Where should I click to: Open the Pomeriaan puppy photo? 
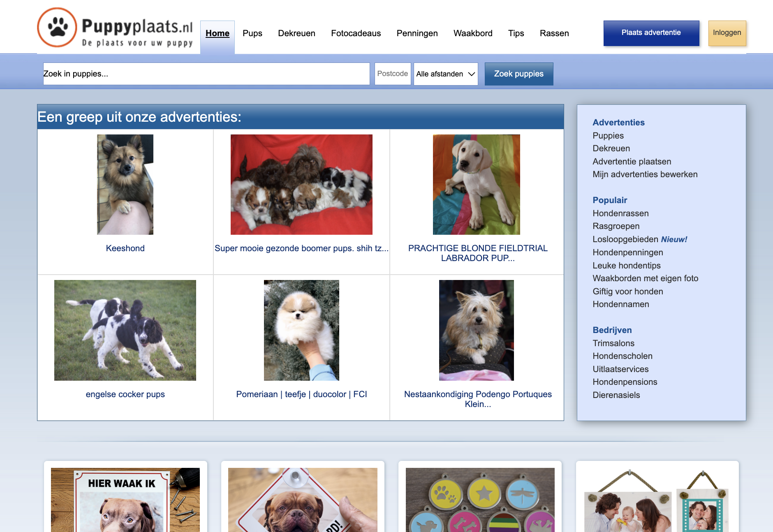tap(301, 330)
